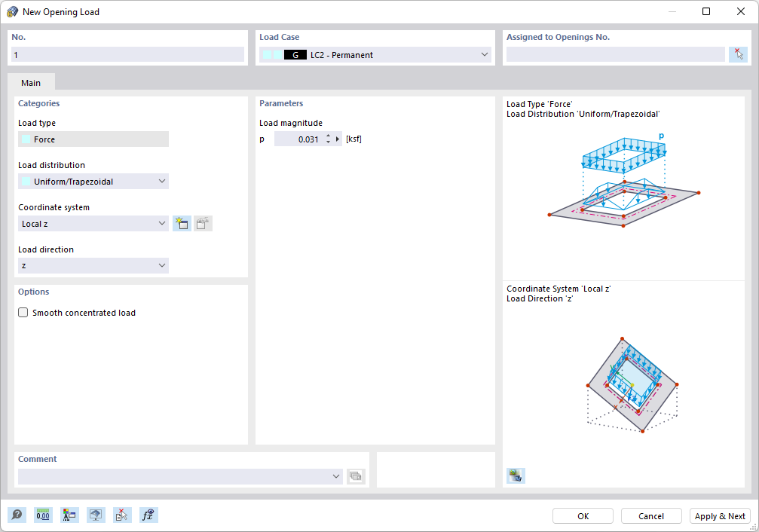Open the Help assistant at bottom left
The width and height of the screenshot is (759, 532).
[x=17, y=515]
